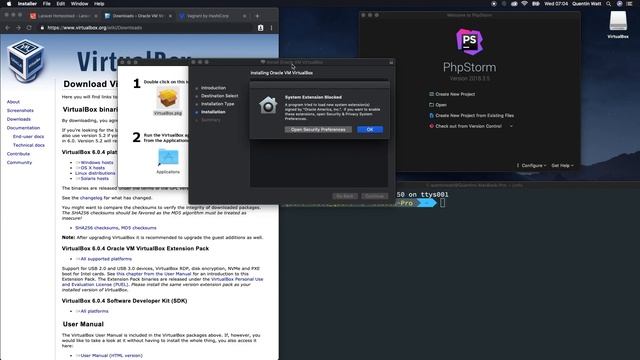Click the Wi-Fi icon in menu bar
The image size is (640, 360).
click(524, 4)
